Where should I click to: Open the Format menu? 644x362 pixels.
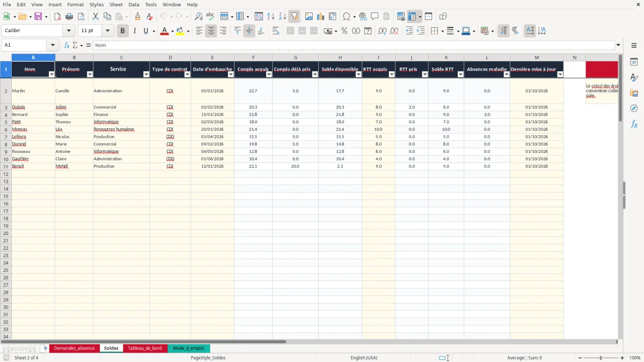point(75,4)
